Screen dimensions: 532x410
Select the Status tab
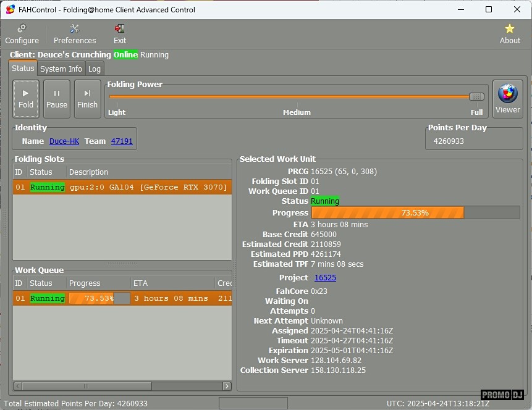point(23,69)
